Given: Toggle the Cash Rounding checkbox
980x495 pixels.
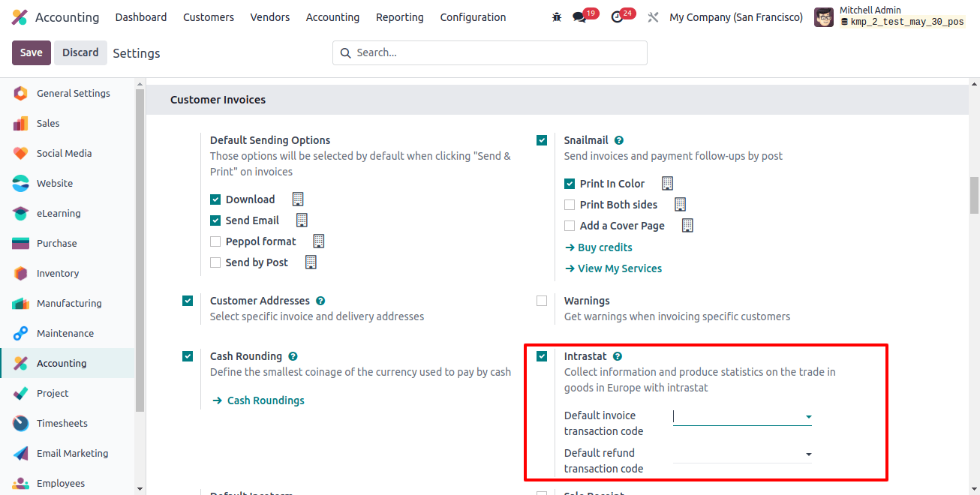Looking at the screenshot, I should 188,356.
